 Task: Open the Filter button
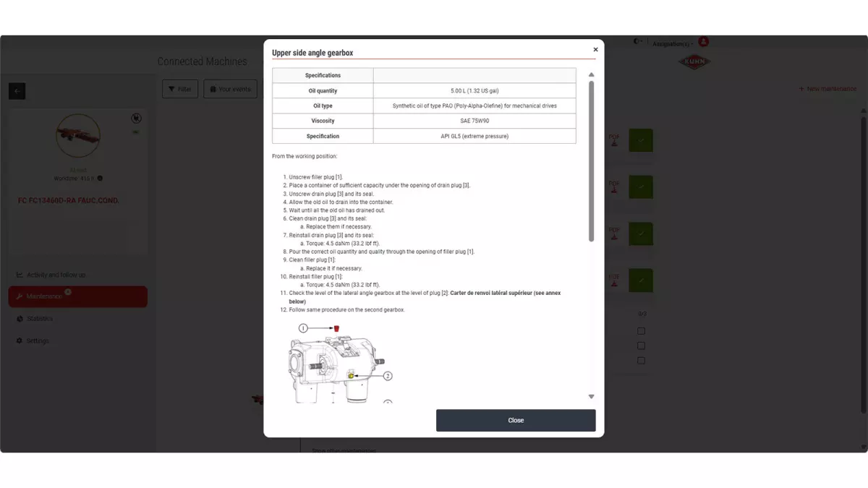click(179, 89)
